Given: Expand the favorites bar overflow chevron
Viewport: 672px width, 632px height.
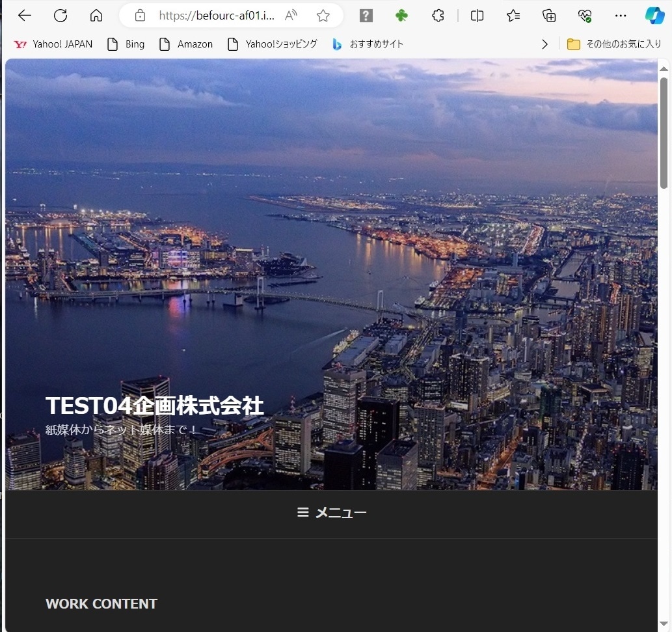Looking at the screenshot, I should (544, 44).
